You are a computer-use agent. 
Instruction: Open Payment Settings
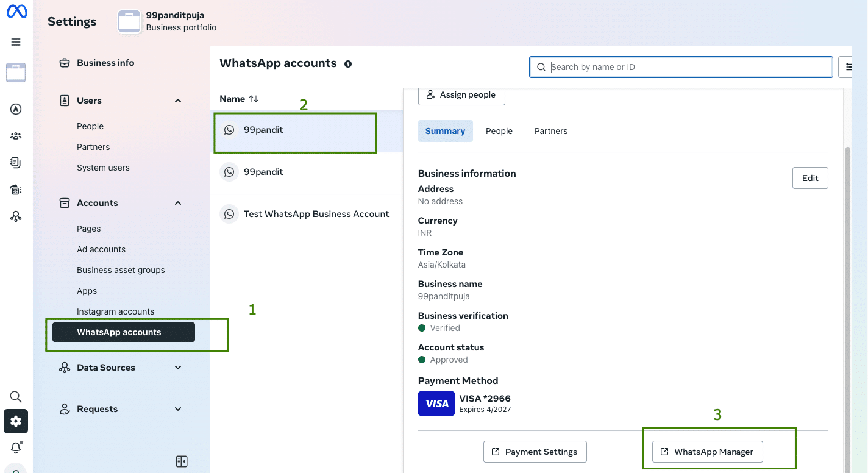tap(535, 452)
